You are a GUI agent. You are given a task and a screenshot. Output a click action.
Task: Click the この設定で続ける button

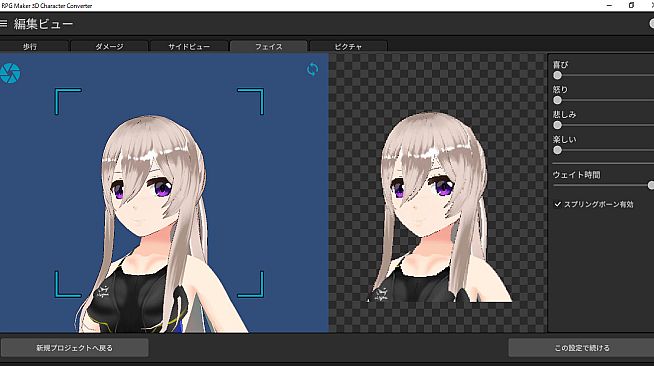point(581,348)
